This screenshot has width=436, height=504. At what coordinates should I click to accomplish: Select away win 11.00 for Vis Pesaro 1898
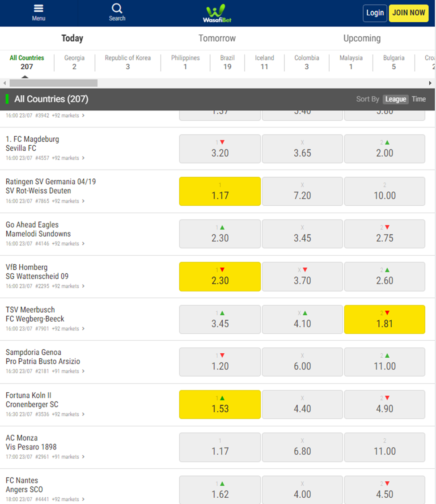pyautogui.click(x=385, y=447)
